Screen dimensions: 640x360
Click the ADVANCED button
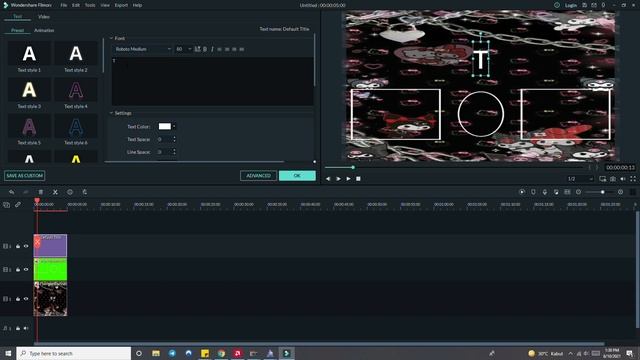pyautogui.click(x=258, y=176)
